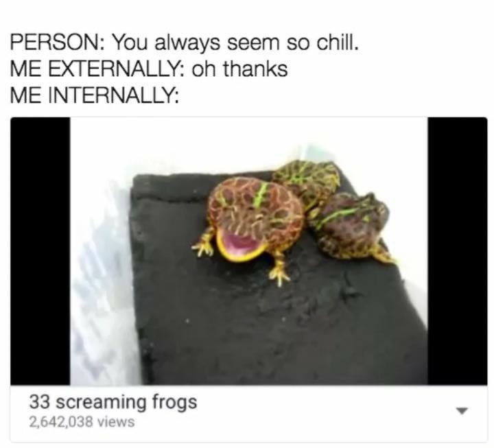Image resolution: width=494 pixels, height=448 pixels.
Task: Expand the video description dropdown arrow
Action: click(x=462, y=411)
